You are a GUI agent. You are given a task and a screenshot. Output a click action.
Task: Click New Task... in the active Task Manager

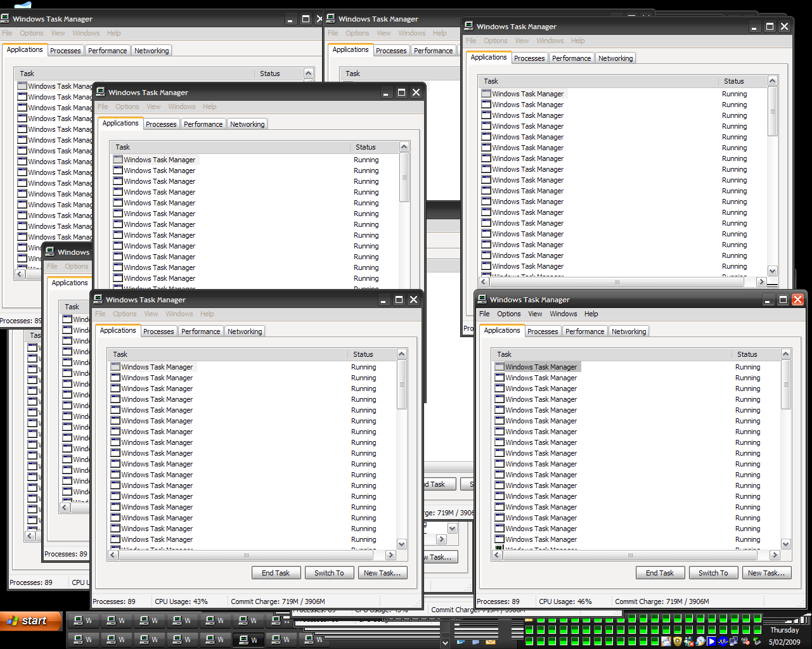click(766, 573)
